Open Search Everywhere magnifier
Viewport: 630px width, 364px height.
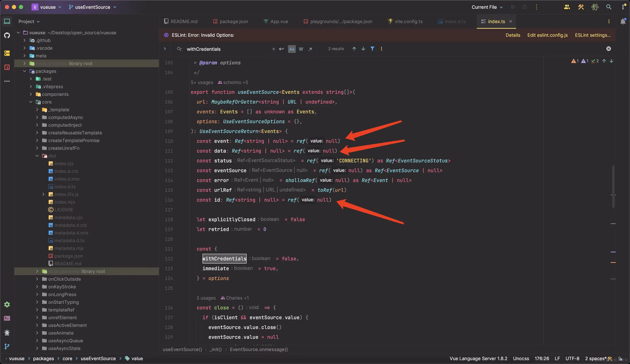click(609, 7)
